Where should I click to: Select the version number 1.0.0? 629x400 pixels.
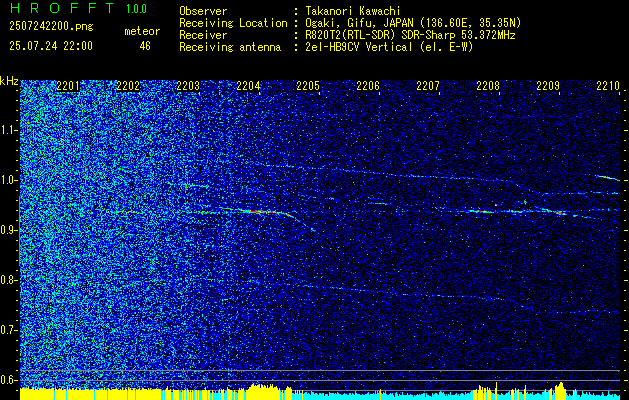(x=136, y=8)
